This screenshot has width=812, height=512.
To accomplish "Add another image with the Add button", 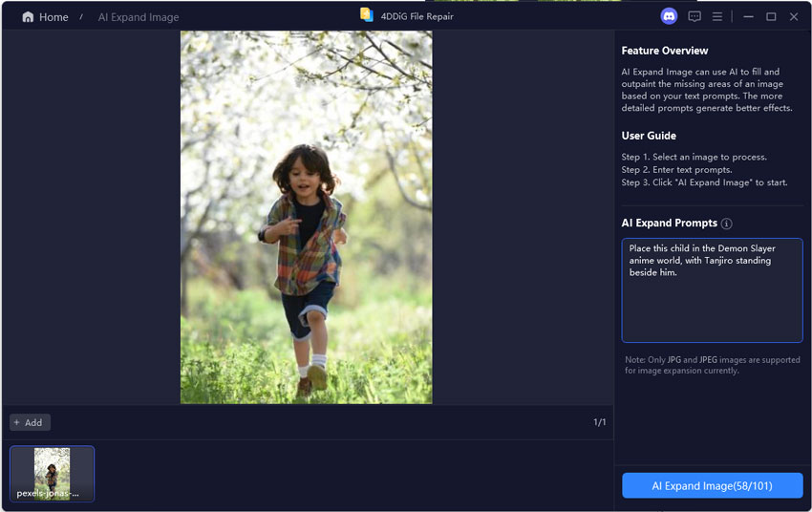I will [x=30, y=422].
